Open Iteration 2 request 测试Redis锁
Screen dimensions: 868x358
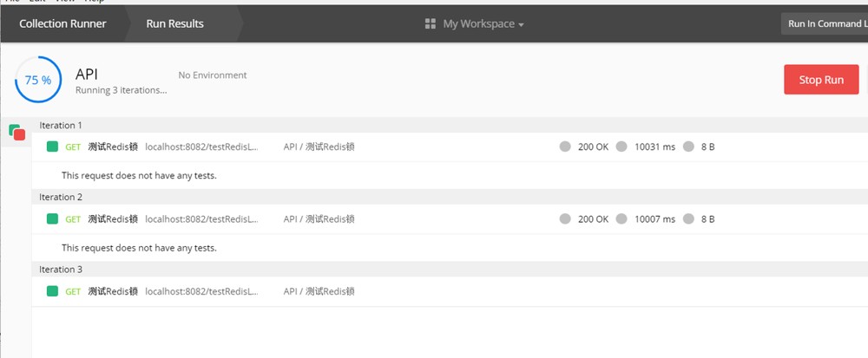[113, 218]
